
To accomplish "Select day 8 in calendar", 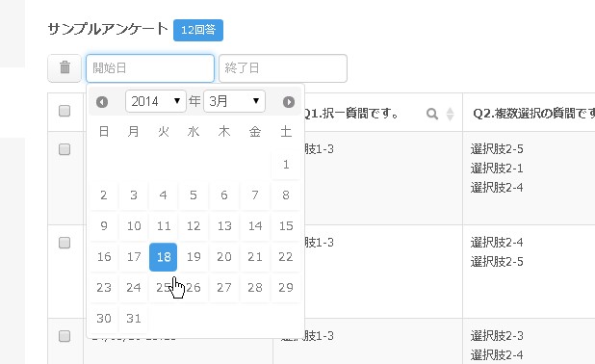I will [286, 195].
